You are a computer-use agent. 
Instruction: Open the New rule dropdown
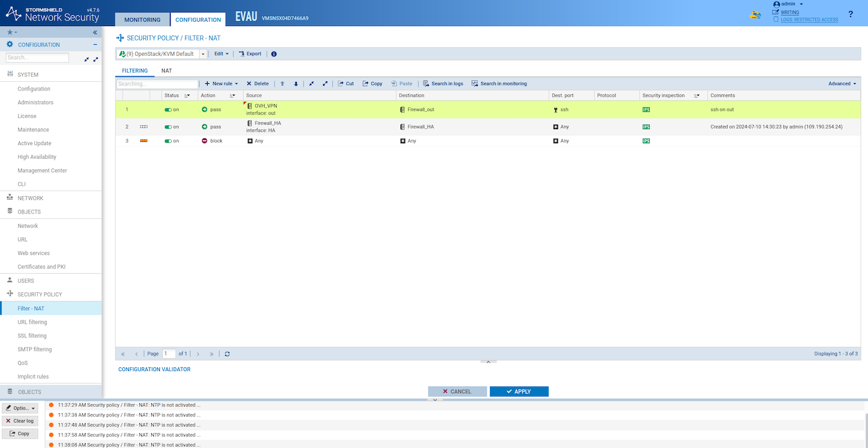[221, 84]
